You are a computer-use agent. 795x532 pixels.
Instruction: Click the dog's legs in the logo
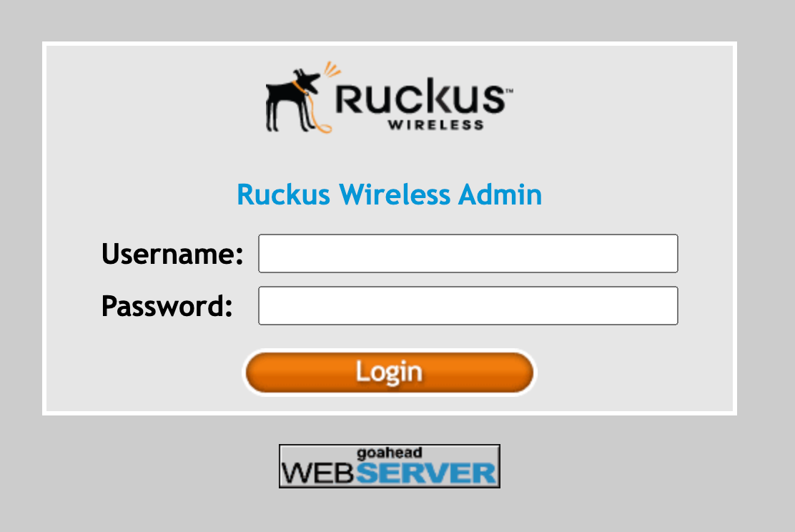point(288,116)
